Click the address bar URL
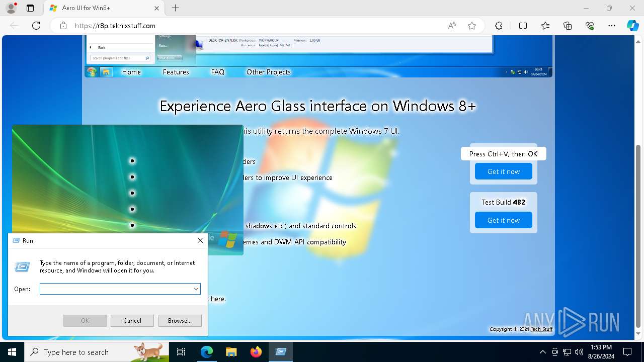The image size is (644, 362). 115,26
